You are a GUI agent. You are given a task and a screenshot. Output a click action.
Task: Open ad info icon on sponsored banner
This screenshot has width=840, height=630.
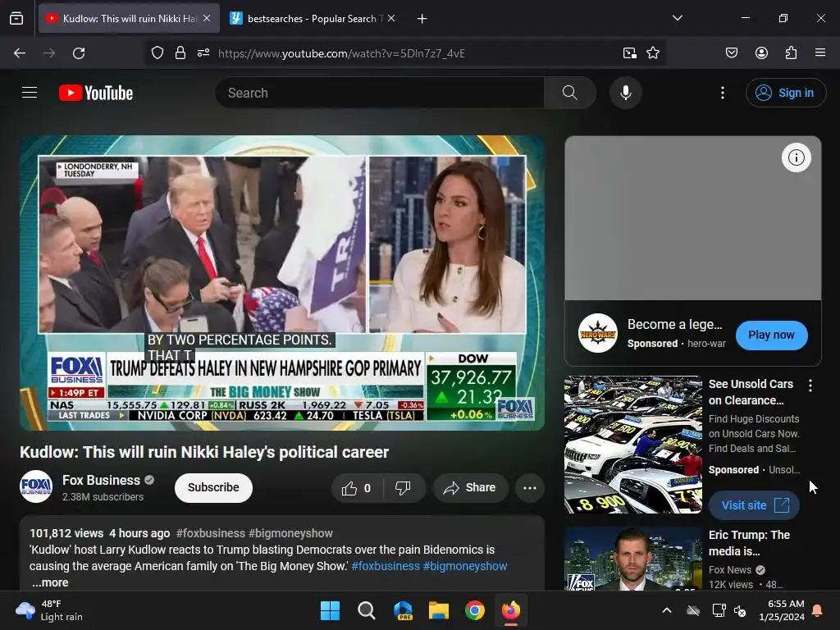tap(796, 157)
